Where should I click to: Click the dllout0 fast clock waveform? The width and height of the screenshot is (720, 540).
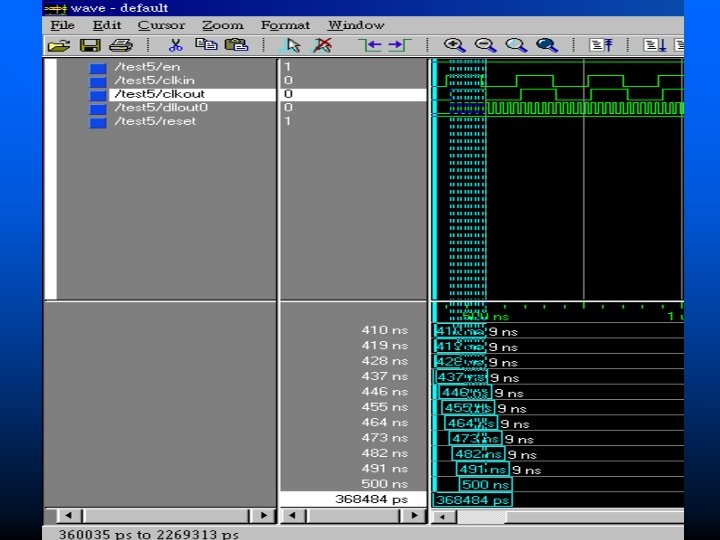[583, 108]
